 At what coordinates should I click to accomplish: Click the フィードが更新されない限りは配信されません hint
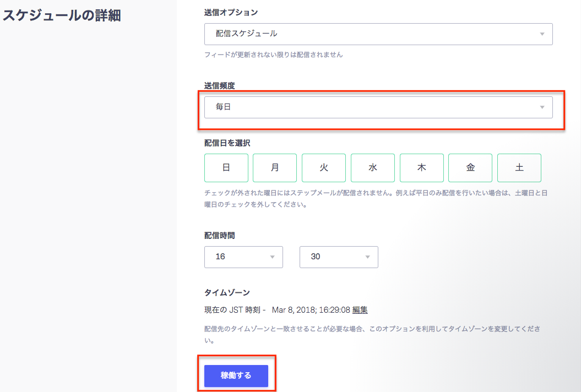click(x=274, y=55)
